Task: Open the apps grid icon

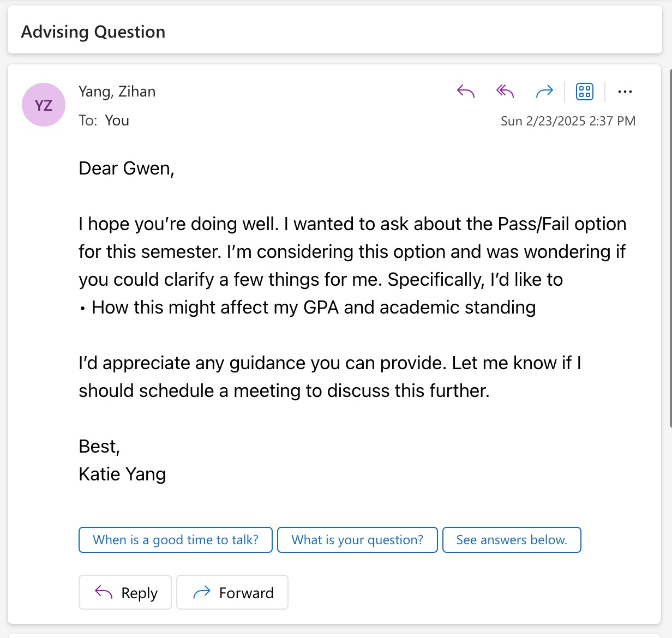Action: (x=585, y=92)
